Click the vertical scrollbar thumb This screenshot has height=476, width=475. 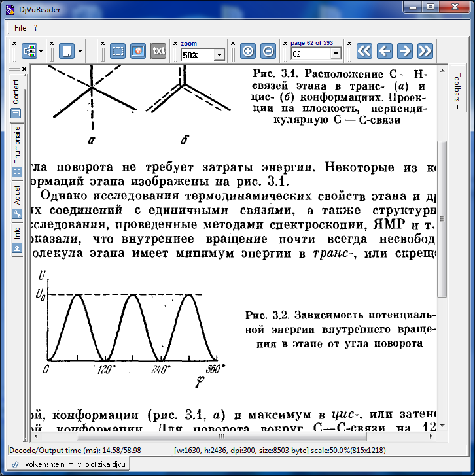442,218
